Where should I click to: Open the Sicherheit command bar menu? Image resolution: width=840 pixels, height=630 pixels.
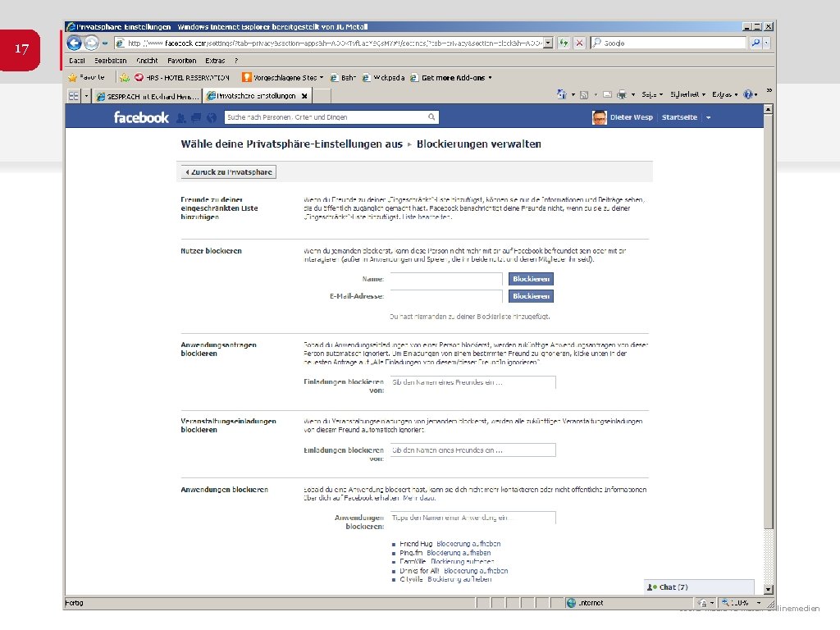(x=687, y=94)
